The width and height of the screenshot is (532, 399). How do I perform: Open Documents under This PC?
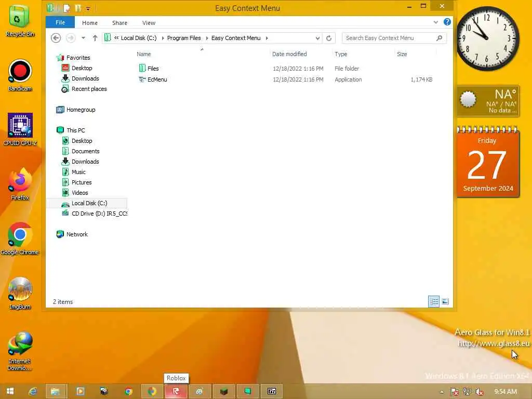pos(86,151)
